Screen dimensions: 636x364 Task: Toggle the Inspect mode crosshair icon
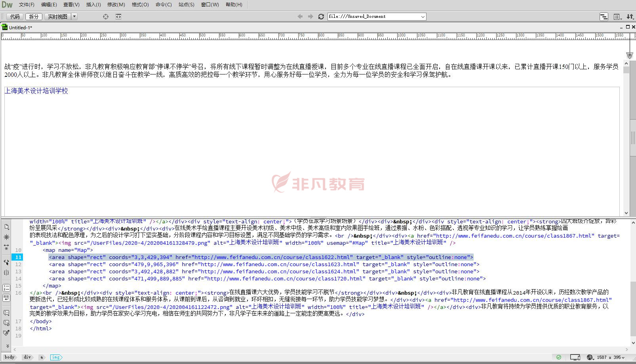point(106,17)
